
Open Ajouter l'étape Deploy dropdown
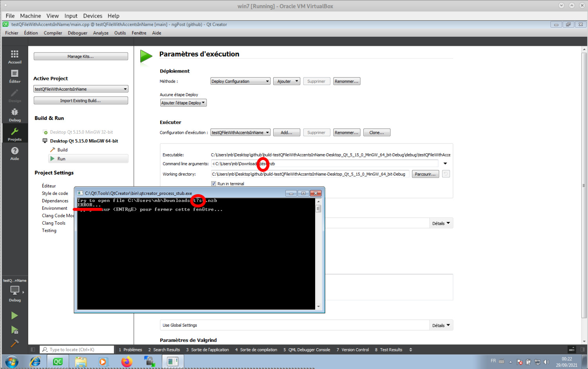[x=183, y=103]
